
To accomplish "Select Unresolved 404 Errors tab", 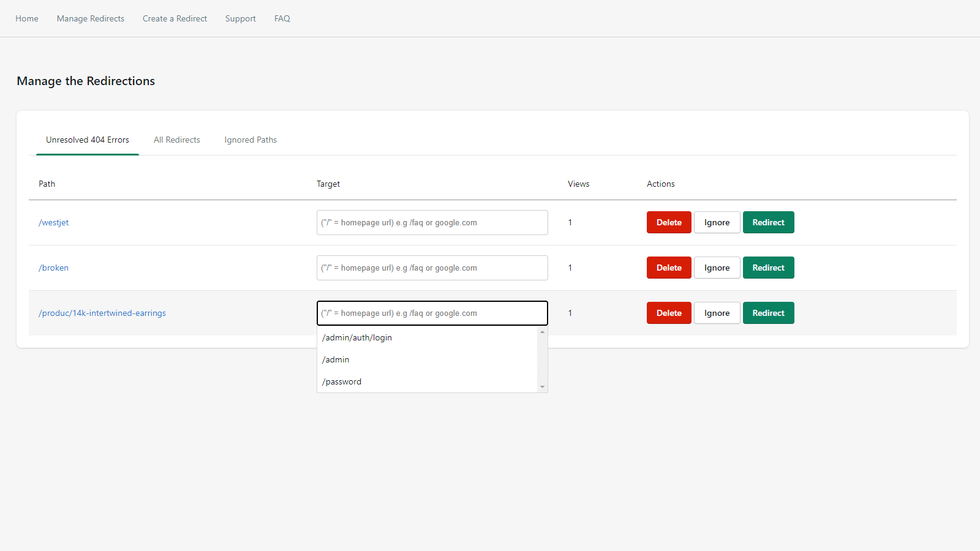I will [88, 140].
